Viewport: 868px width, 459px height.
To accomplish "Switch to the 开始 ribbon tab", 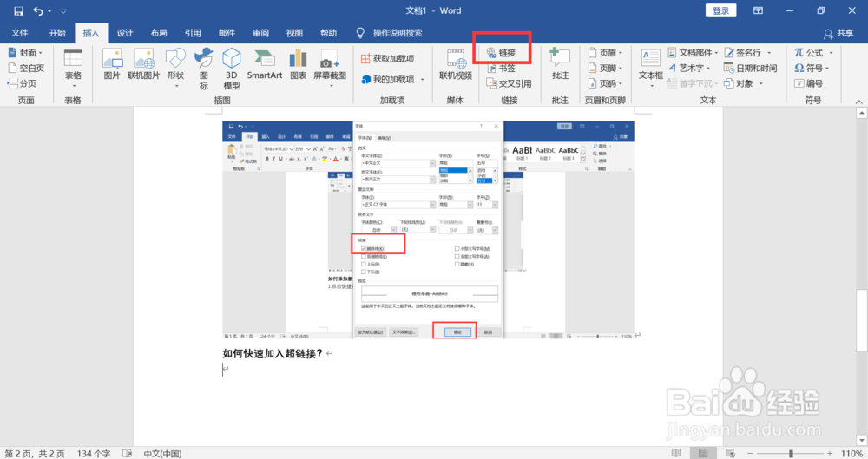I will pos(57,33).
